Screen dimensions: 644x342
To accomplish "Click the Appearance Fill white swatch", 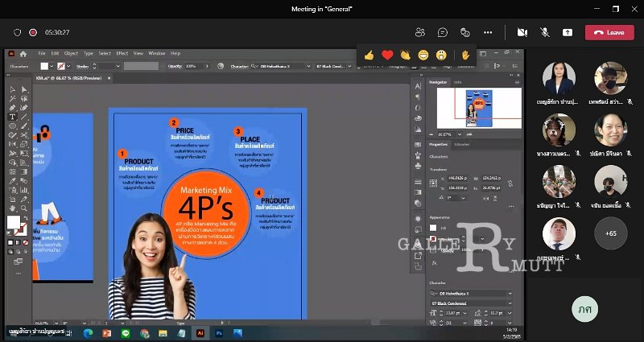I will [433, 228].
